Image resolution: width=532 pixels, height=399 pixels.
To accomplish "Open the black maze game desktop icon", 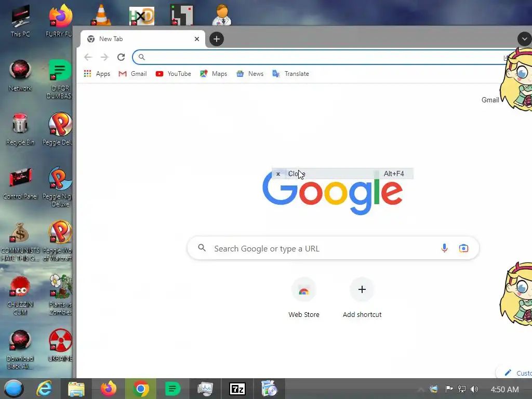I will pos(181,15).
